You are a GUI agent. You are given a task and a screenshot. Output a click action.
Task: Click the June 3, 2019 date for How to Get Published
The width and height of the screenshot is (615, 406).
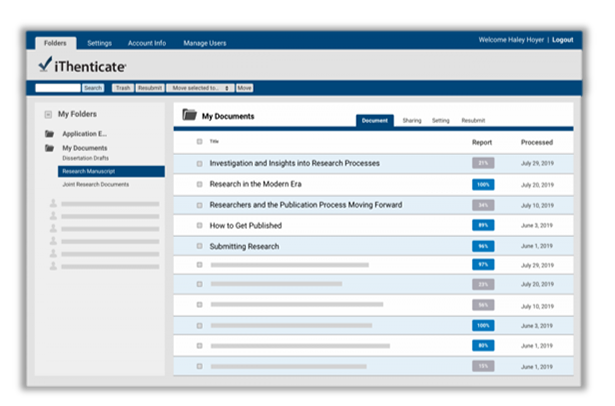tap(537, 226)
